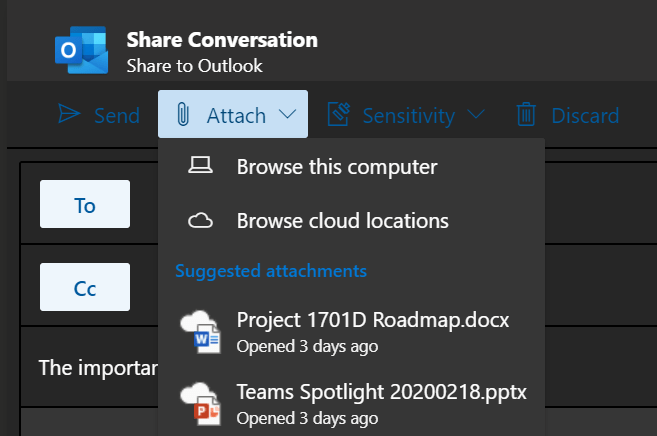The image size is (657, 436).
Task: Expand the Sensitivity dropdown chevron
Action: [476, 115]
